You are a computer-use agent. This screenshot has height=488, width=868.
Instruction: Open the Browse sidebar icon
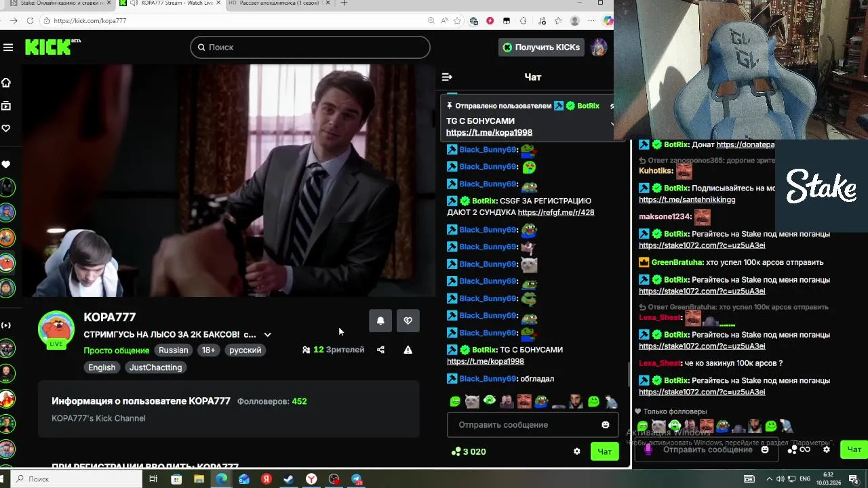point(6,106)
